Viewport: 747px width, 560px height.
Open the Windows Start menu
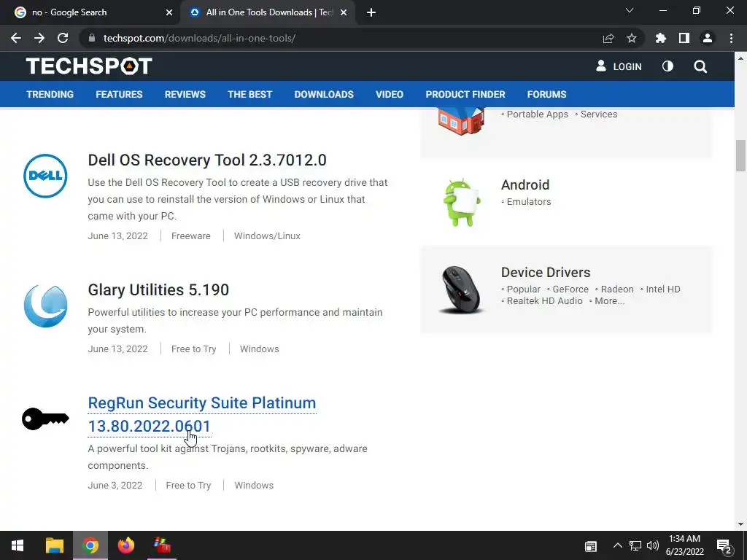coord(18,545)
